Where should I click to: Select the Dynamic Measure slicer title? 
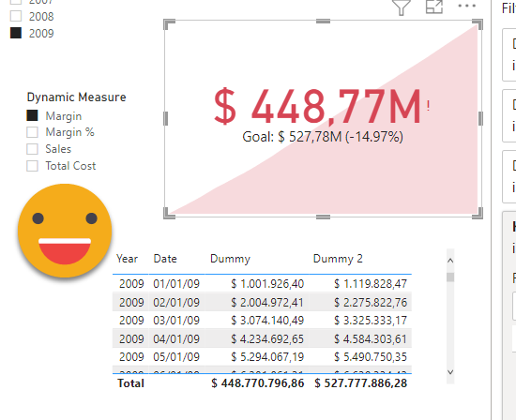point(77,97)
